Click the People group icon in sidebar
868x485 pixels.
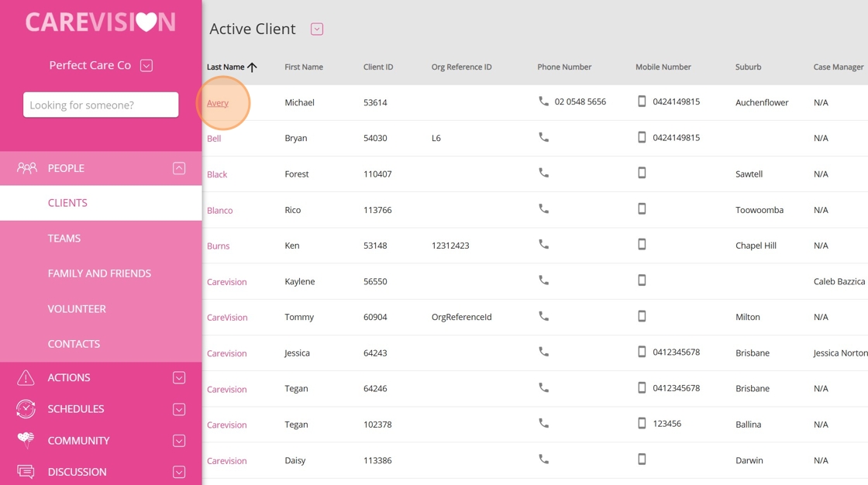[27, 168]
